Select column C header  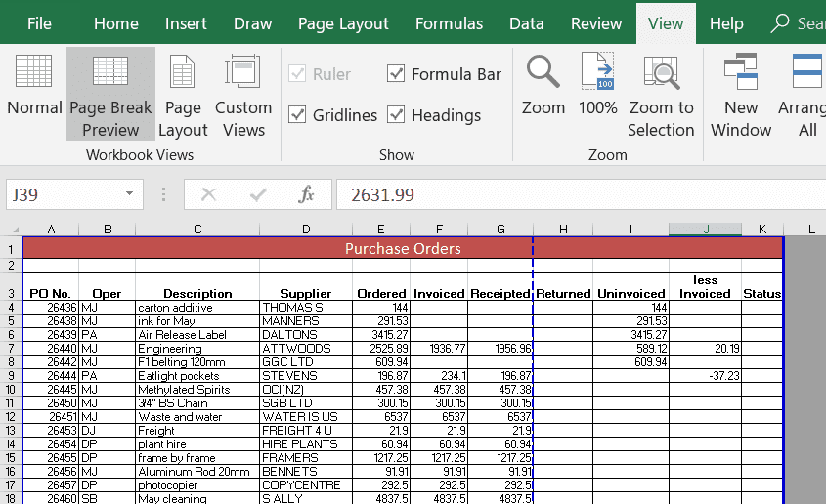point(197,230)
